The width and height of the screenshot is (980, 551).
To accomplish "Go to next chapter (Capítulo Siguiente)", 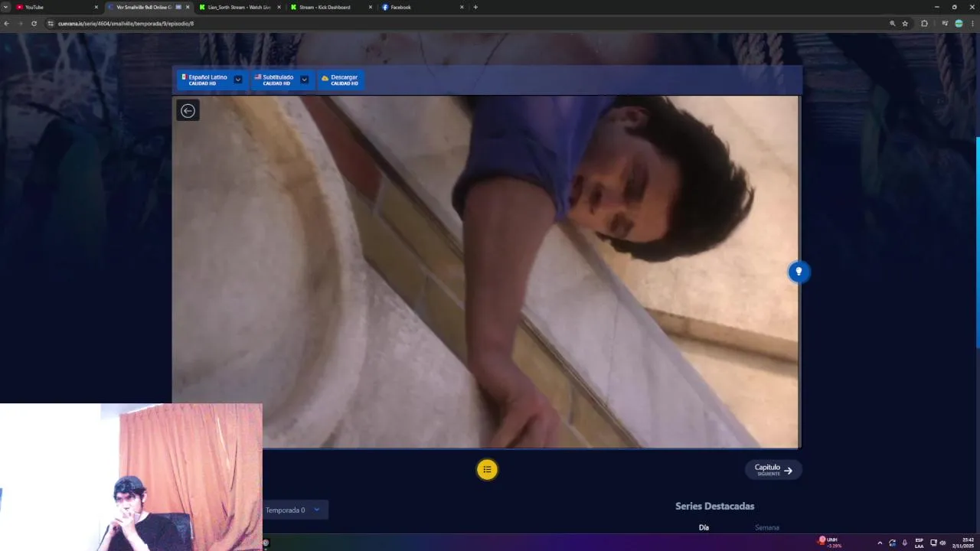I will (773, 470).
